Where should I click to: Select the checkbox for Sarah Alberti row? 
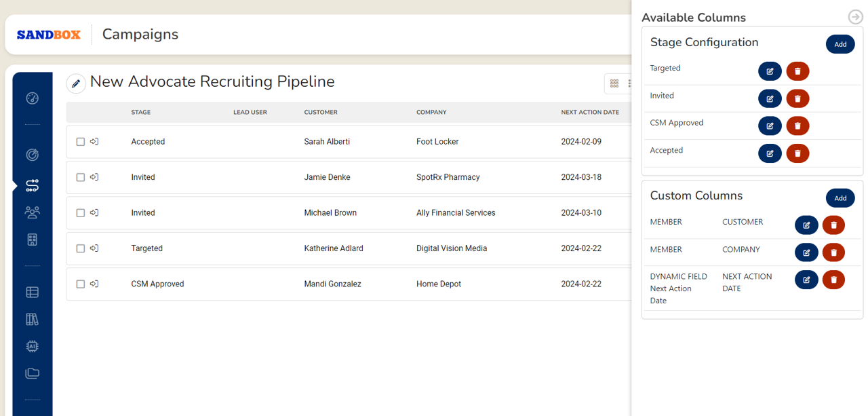pyautogui.click(x=81, y=142)
